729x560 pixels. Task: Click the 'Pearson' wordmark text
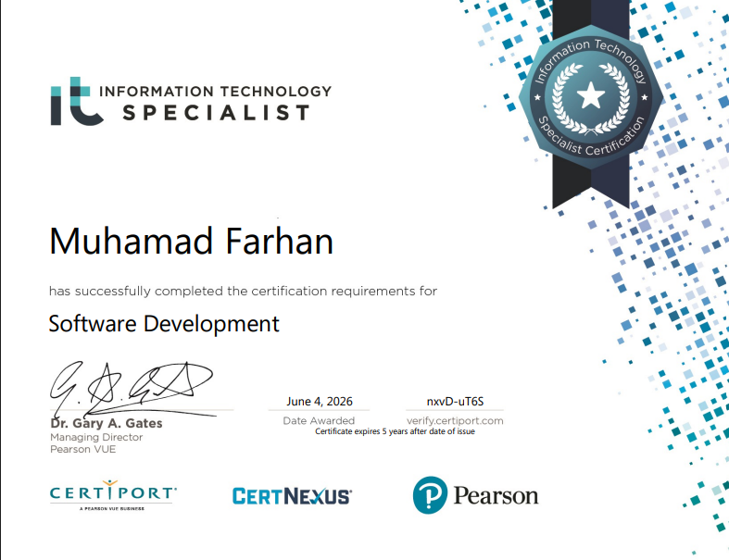496,495
